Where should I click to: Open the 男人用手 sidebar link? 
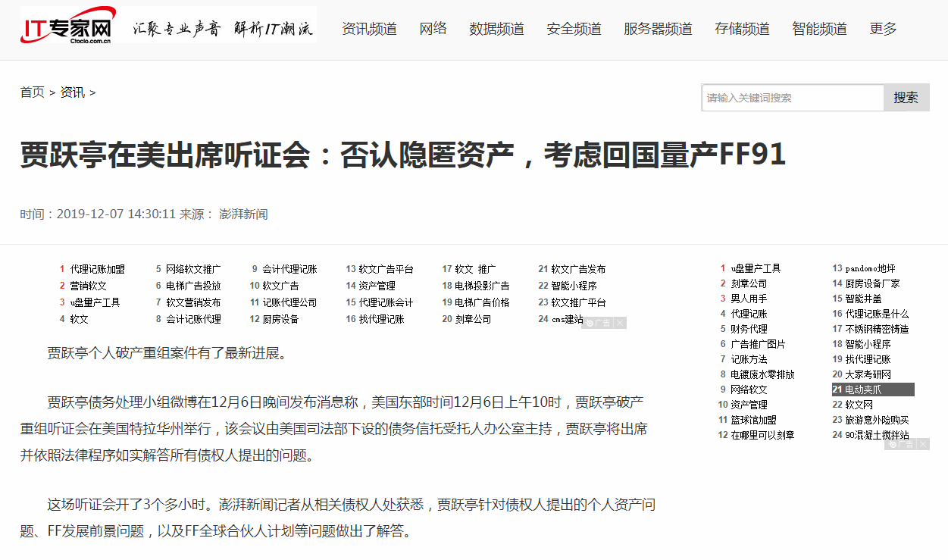tap(749, 299)
